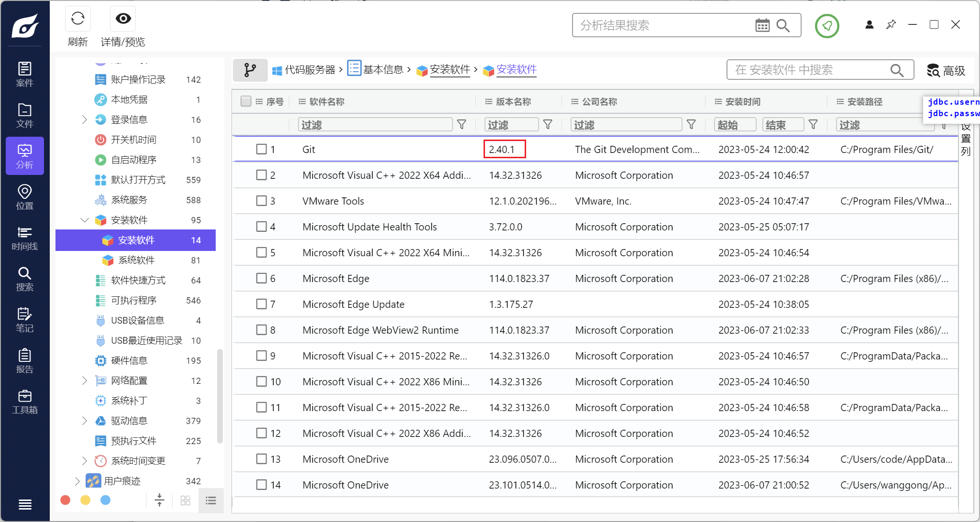Click filter funnel for 软件名称 column
Viewport: 980px width, 522px height.
click(462, 124)
